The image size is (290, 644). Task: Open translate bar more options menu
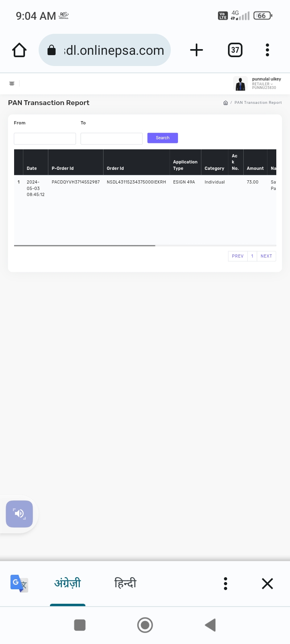[226, 583]
